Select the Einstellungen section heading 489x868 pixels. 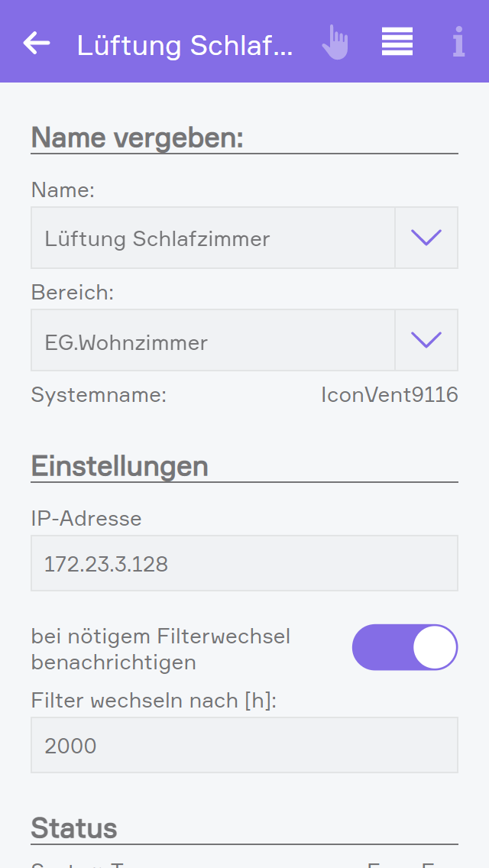(119, 466)
